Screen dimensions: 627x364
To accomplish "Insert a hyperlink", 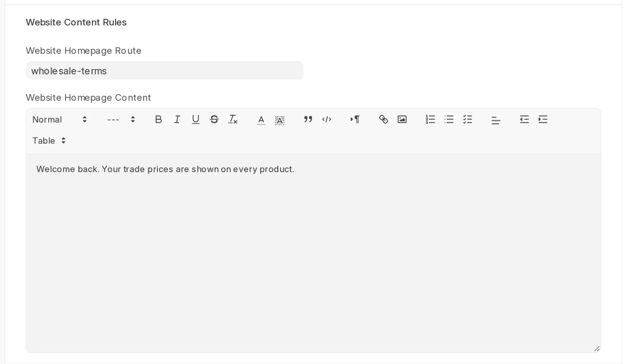I will [x=384, y=120].
